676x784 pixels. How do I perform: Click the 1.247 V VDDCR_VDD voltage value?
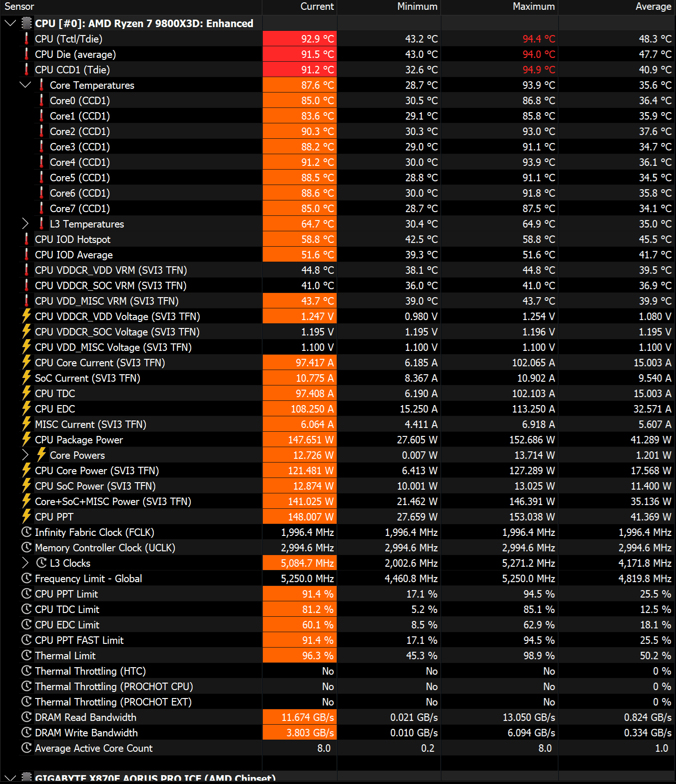(317, 316)
